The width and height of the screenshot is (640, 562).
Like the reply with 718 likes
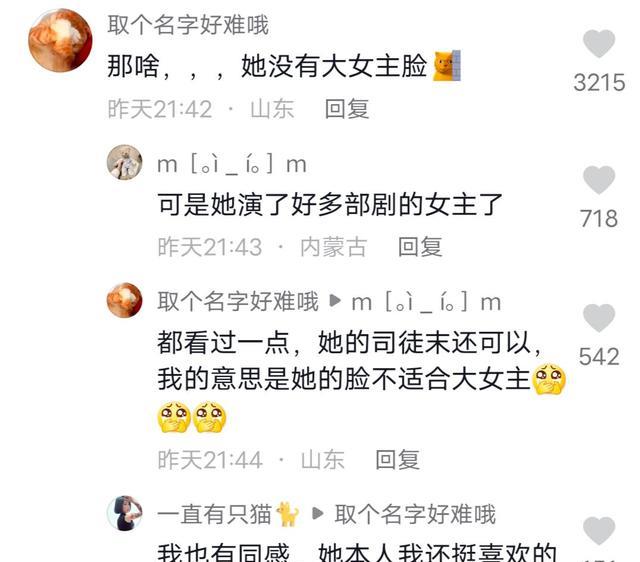point(599,180)
